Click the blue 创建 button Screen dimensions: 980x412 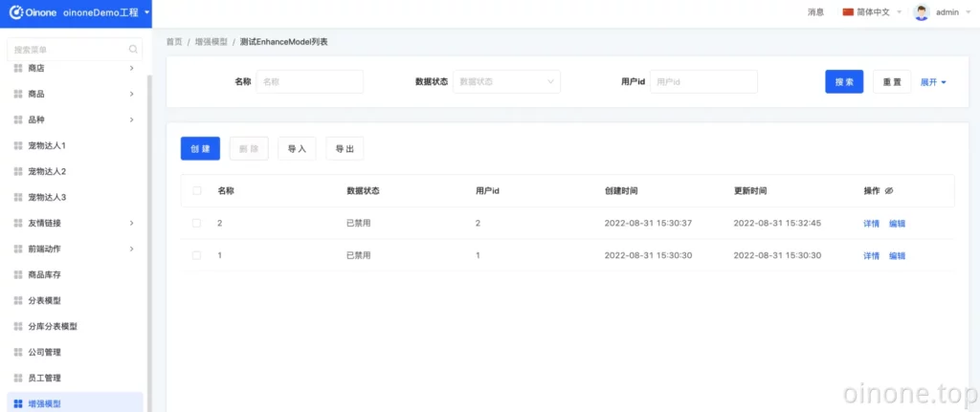point(200,148)
